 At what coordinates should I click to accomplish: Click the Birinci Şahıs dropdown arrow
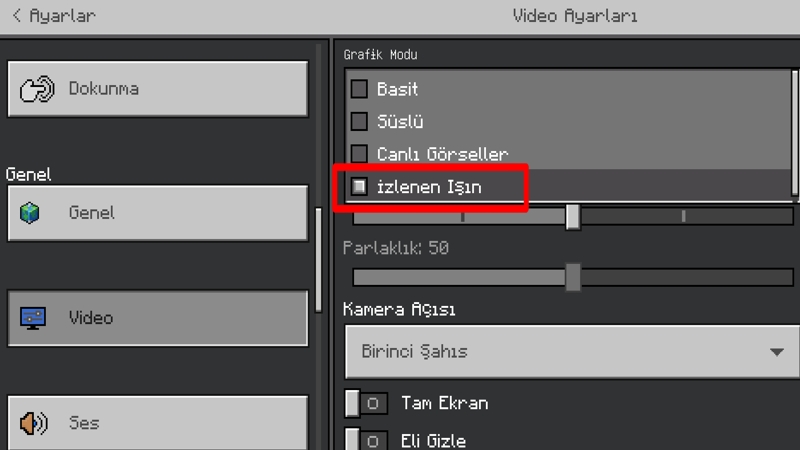(777, 352)
